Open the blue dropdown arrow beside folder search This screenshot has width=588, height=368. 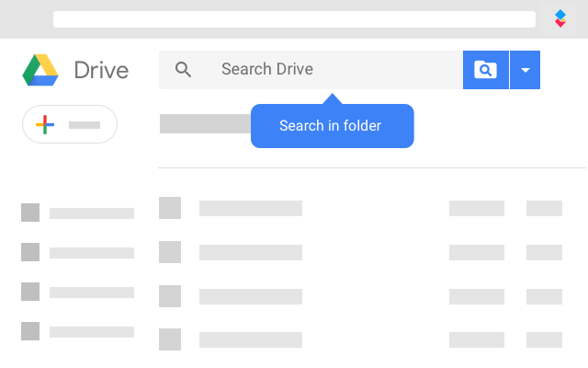525,70
